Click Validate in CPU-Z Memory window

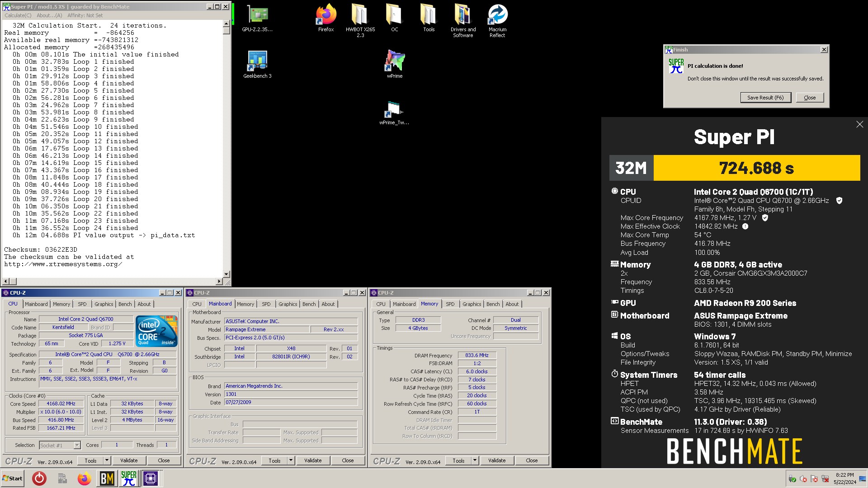coord(497,460)
